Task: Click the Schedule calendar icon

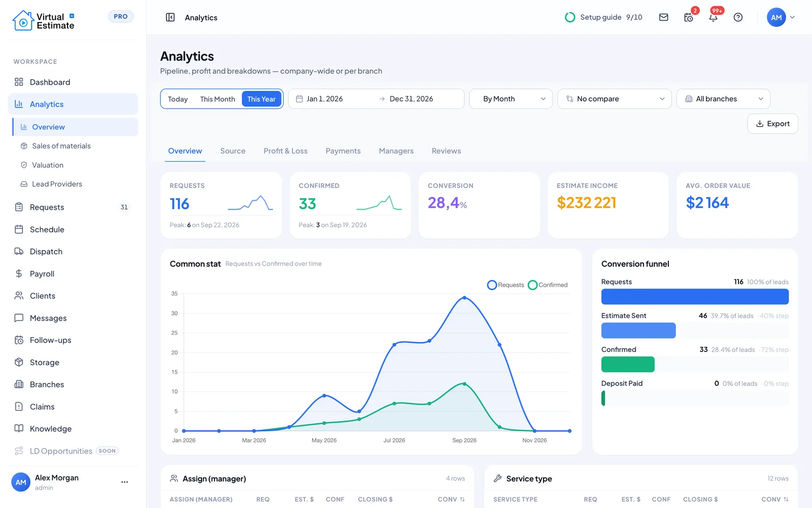Action: point(19,229)
